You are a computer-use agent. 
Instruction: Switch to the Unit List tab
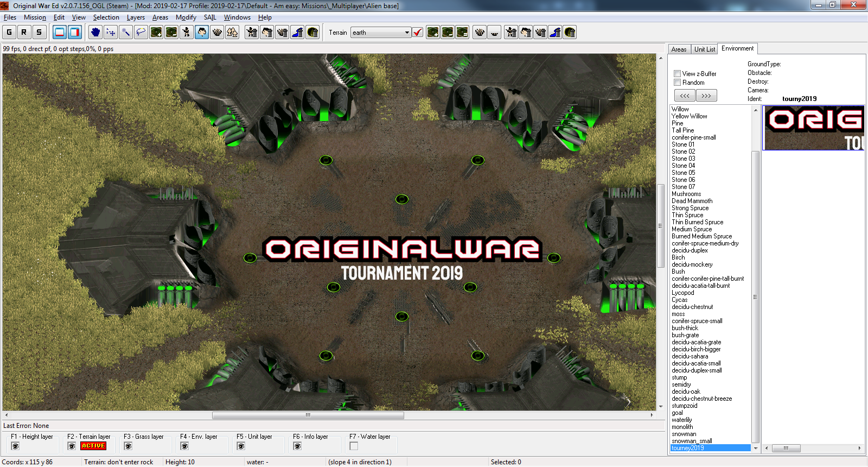(705, 49)
